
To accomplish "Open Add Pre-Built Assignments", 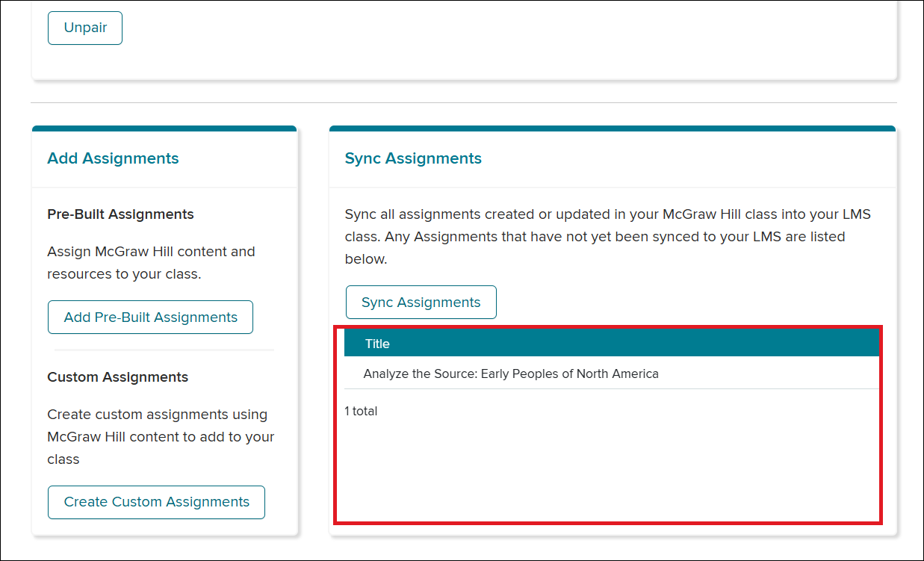I will [150, 317].
